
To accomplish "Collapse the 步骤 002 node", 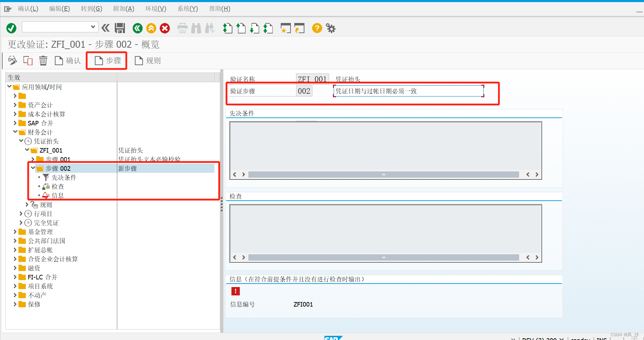I will pyautogui.click(x=33, y=168).
